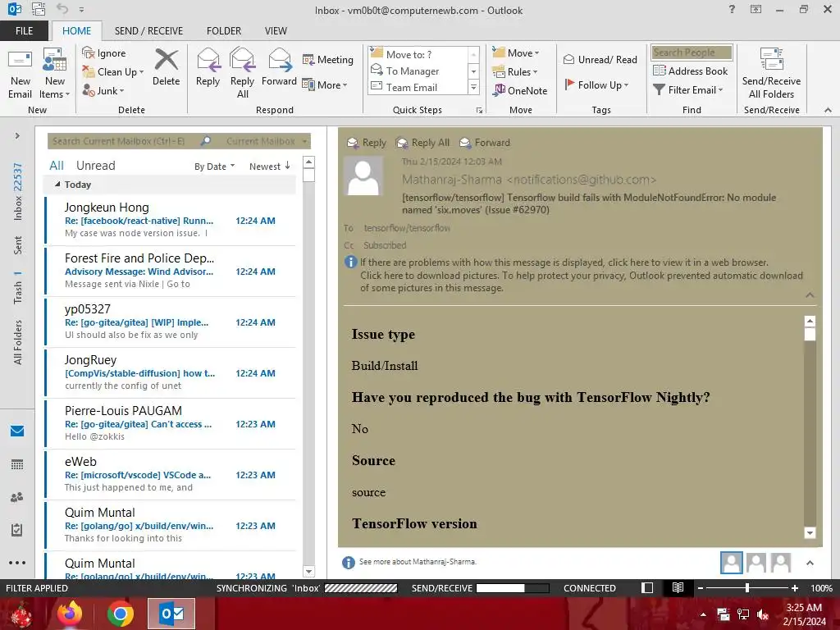Collapse the ribbon
The height and width of the screenshot is (630, 840).
tap(828, 110)
